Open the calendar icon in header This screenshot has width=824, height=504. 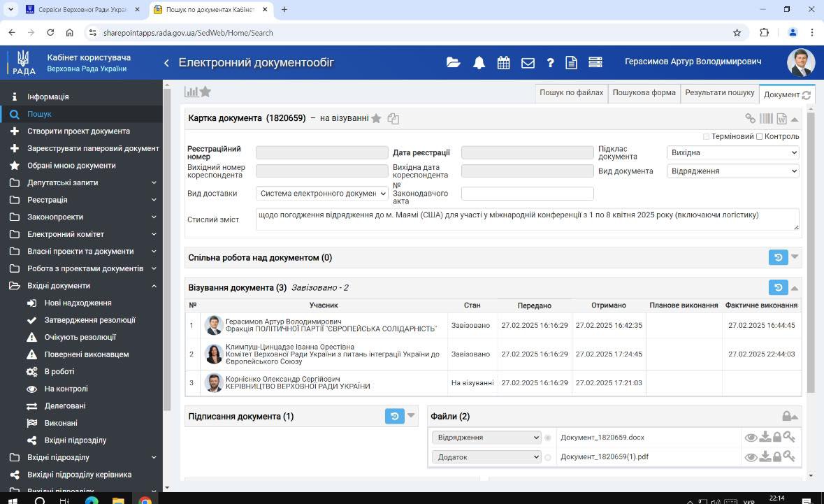[x=503, y=62]
